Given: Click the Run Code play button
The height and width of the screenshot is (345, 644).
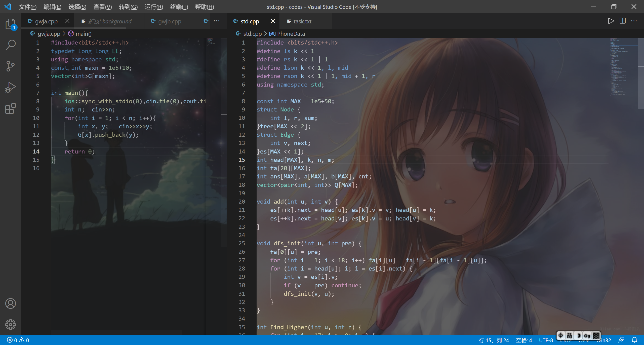Looking at the screenshot, I should click(x=611, y=21).
